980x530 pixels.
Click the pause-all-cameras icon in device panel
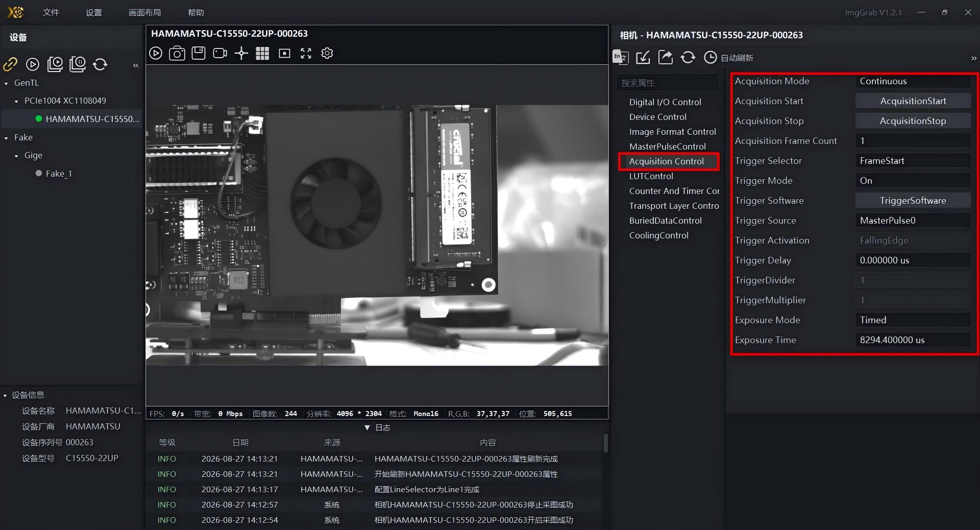tap(78, 64)
